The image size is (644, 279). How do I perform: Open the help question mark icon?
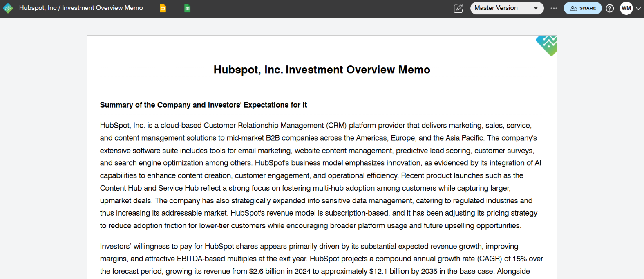610,8
